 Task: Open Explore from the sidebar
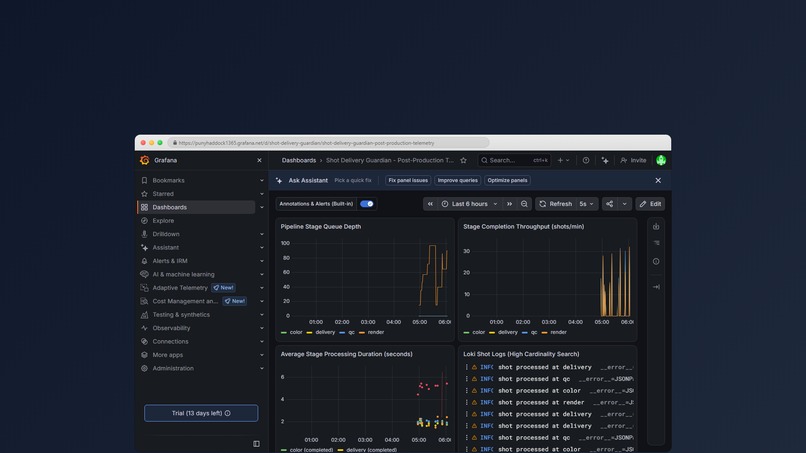(x=163, y=221)
